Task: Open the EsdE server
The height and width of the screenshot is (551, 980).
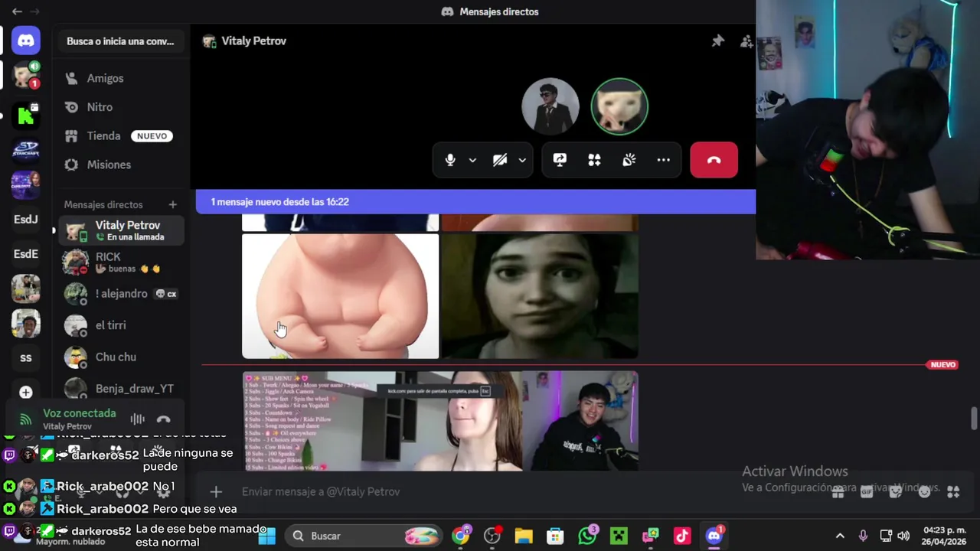Action: pyautogui.click(x=26, y=254)
